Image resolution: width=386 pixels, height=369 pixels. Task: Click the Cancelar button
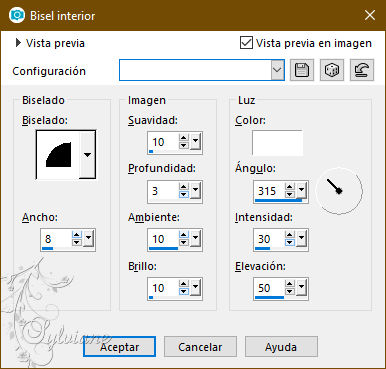pos(200,347)
